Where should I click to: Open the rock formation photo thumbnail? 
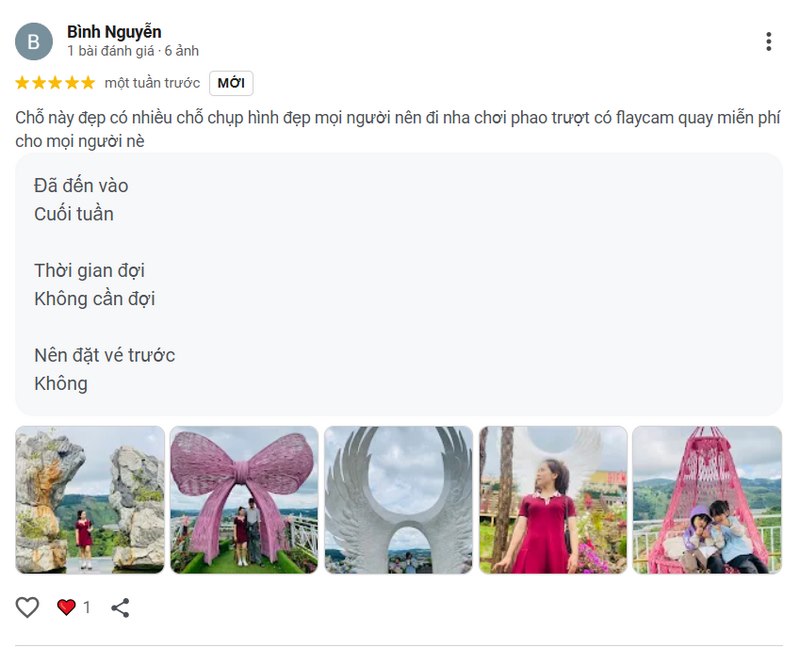click(x=90, y=500)
